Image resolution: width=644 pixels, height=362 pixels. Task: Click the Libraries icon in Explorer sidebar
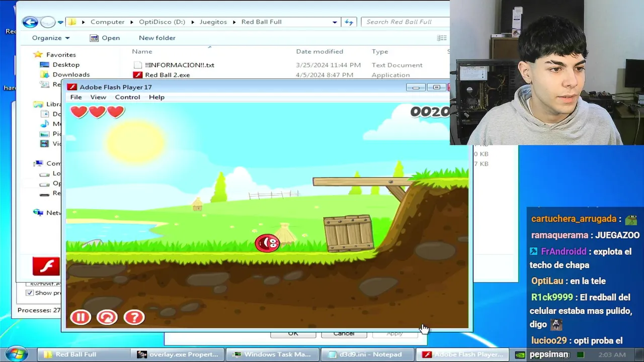pyautogui.click(x=38, y=104)
